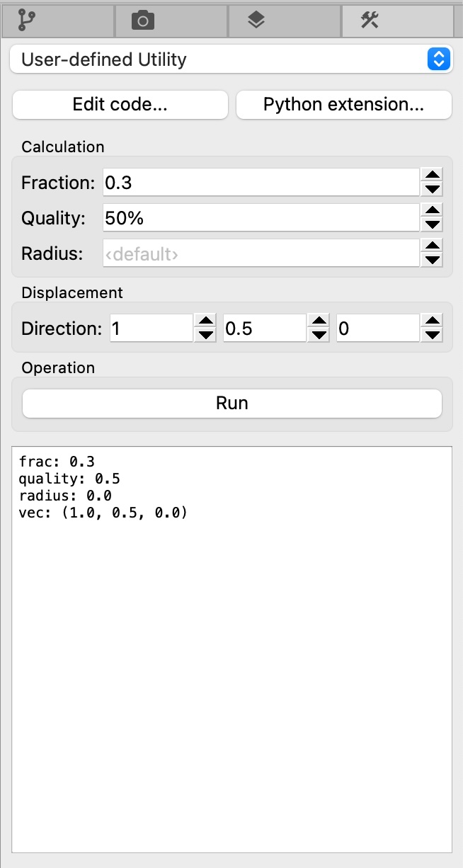Select the utilities tab with tools icon

point(370,21)
